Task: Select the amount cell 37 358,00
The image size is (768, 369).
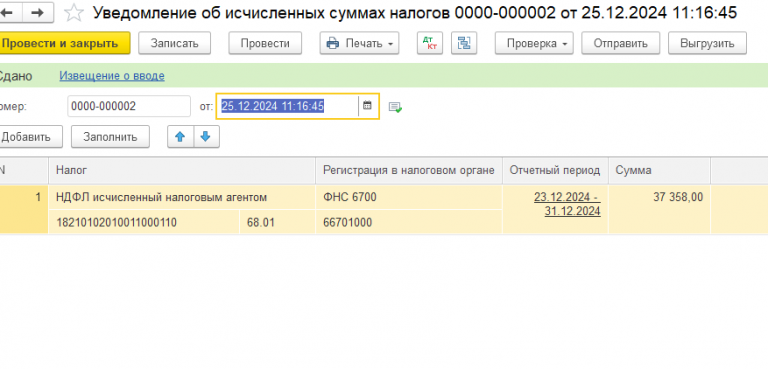Action: point(659,209)
